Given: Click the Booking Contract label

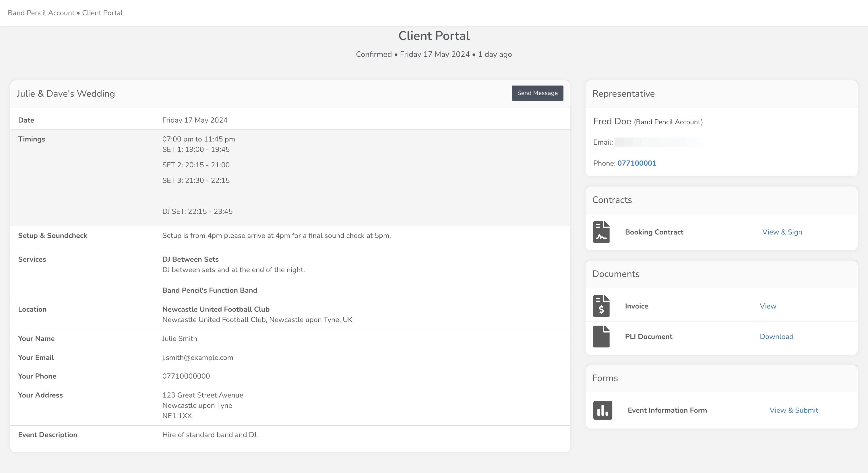Looking at the screenshot, I should click(654, 232).
